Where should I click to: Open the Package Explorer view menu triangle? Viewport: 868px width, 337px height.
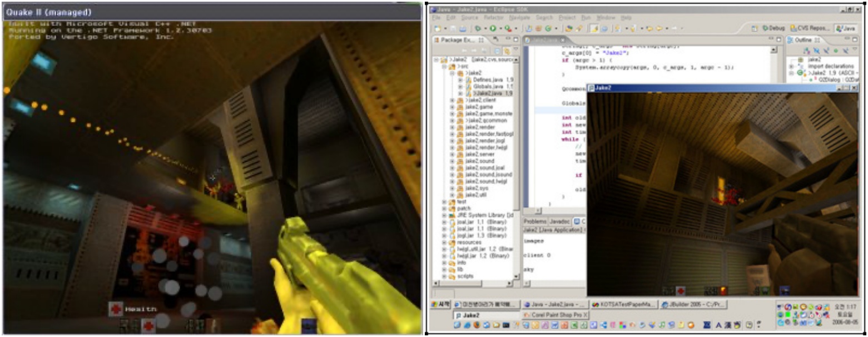tap(514, 50)
